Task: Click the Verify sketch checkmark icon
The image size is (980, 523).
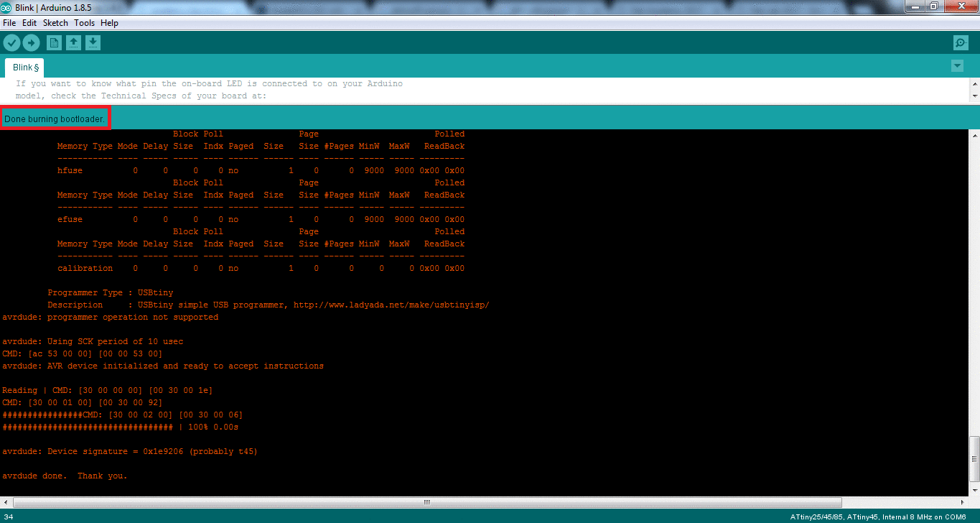Action: pyautogui.click(x=11, y=42)
